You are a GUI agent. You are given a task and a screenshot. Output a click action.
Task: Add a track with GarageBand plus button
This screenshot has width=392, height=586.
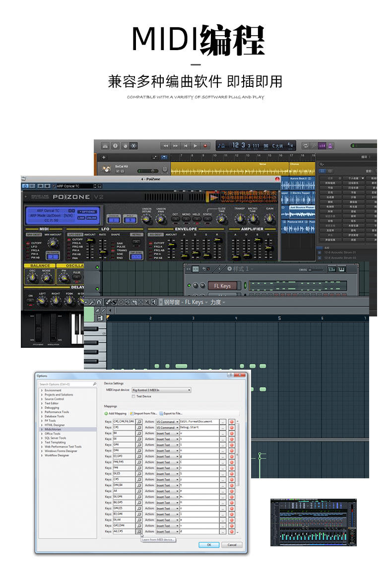(x=104, y=157)
